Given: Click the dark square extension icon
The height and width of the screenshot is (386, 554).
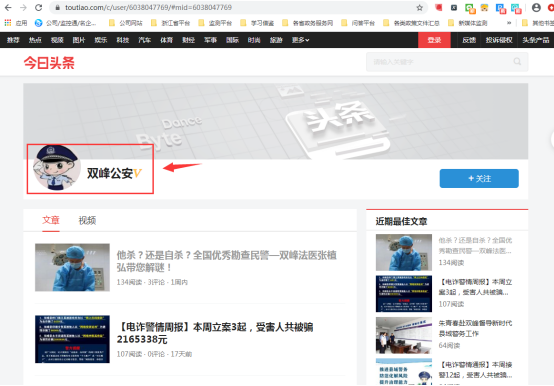Looking at the screenshot, I should pos(454,7).
